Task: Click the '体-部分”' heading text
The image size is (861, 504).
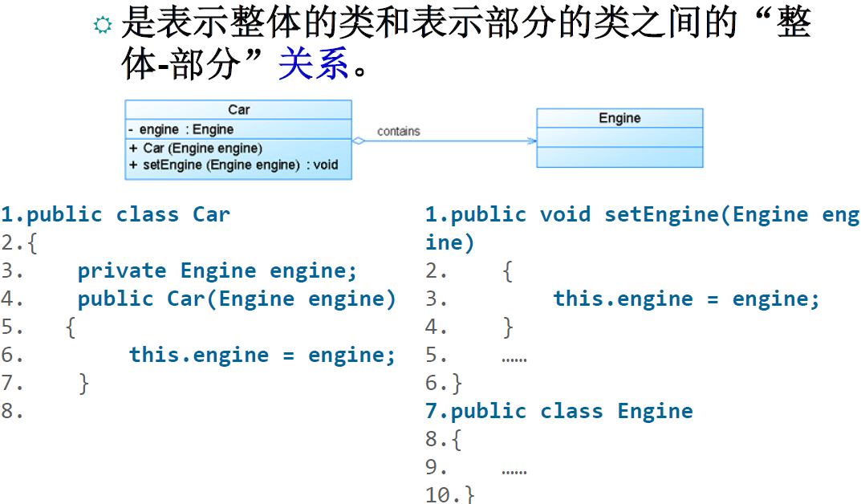Action: 192,63
